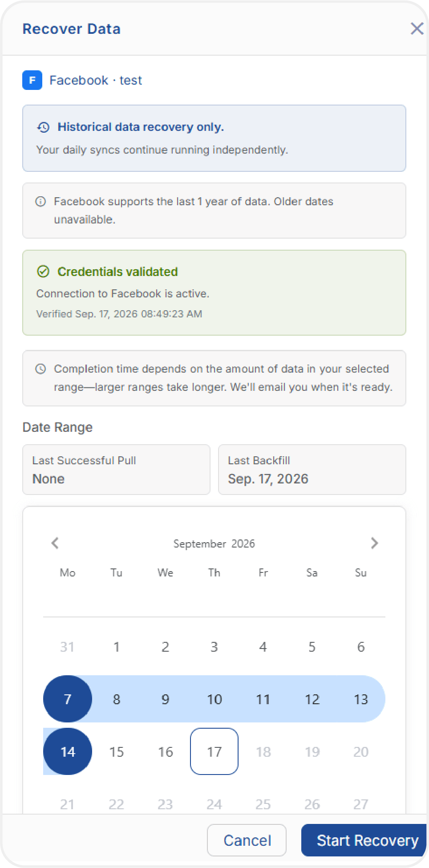
Task: Click the Last Successful Pull box
Action: pyautogui.click(x=116, y=470)
